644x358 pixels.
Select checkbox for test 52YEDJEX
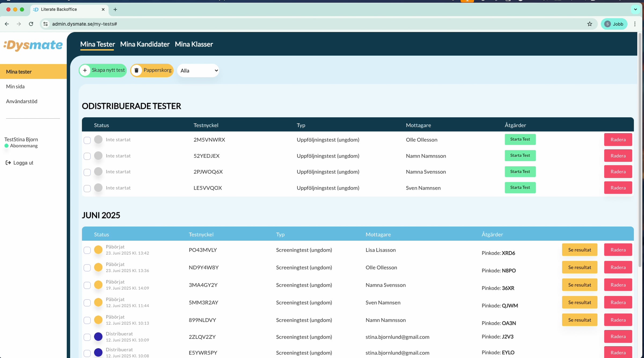87,156
